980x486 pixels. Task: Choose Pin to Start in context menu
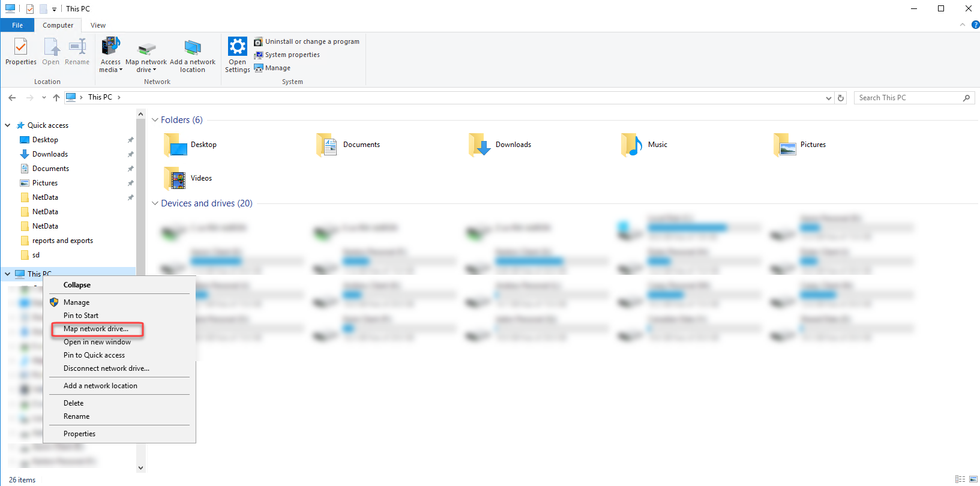point(119,316)
